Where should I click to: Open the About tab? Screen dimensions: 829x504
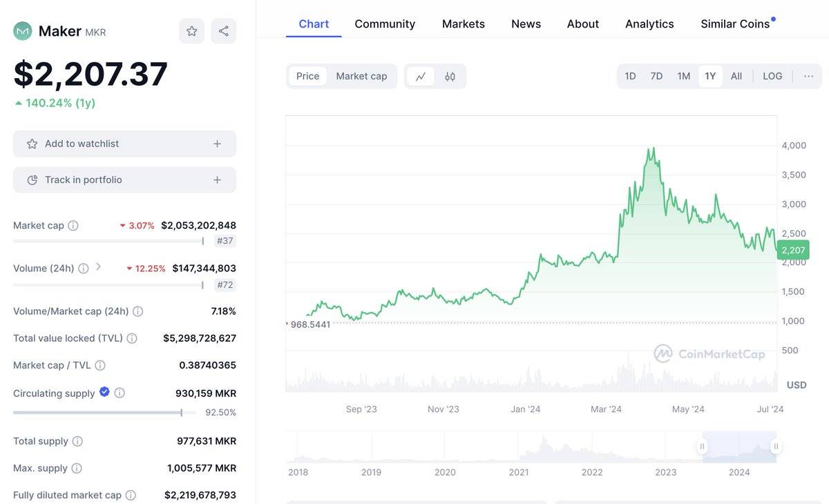[x=583, y=23]
